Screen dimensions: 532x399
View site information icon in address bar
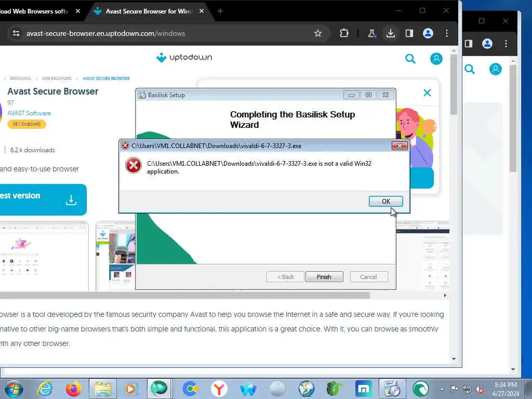(16, 33)
